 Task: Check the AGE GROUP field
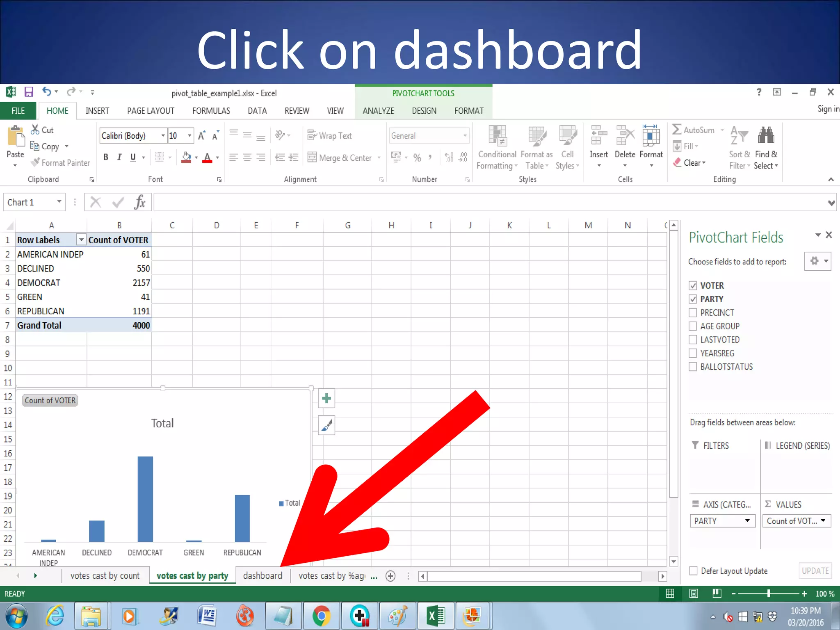[693, 326]
